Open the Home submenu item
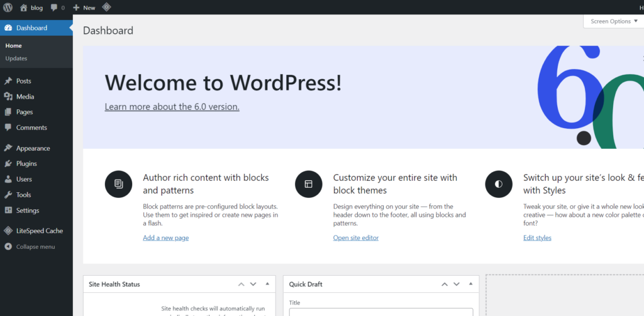644x316 pixels. (x=14, y=46)
